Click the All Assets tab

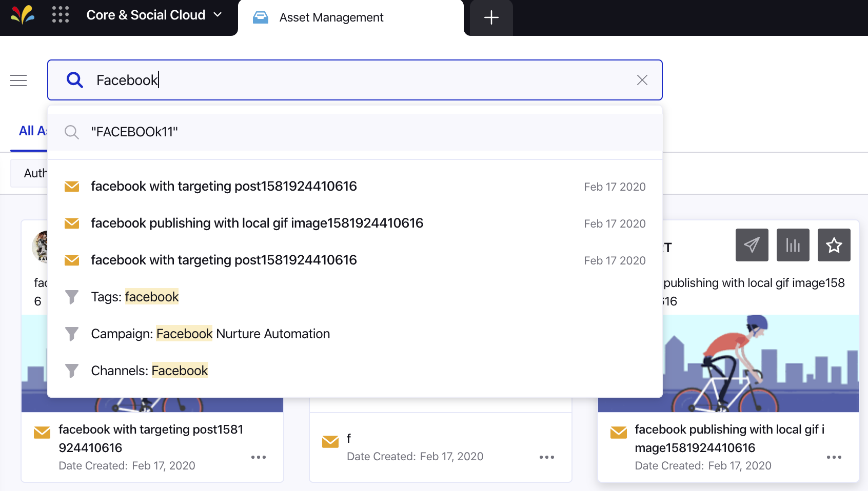(x=32, y=131)
